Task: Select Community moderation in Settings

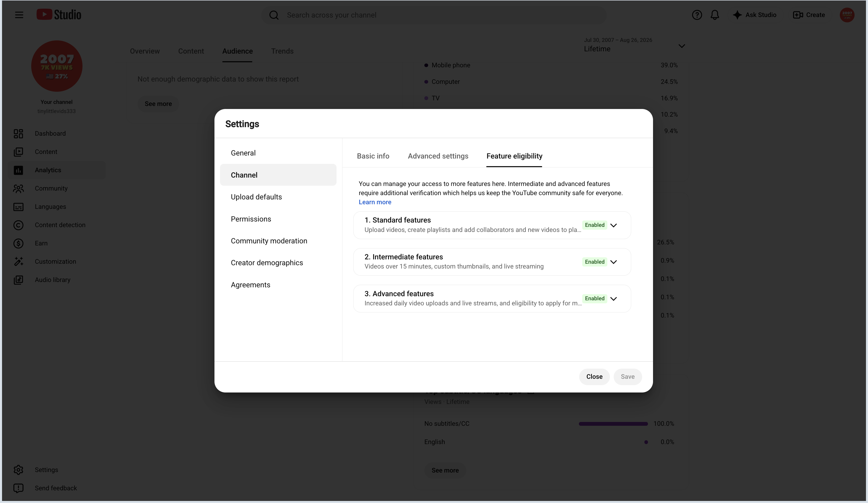Action: coord(278,241)
